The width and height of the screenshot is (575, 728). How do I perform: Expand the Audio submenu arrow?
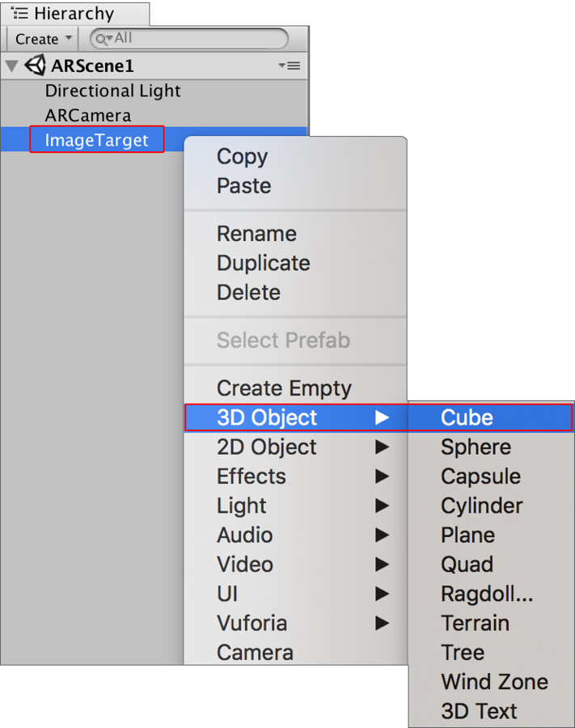point(382,535)
